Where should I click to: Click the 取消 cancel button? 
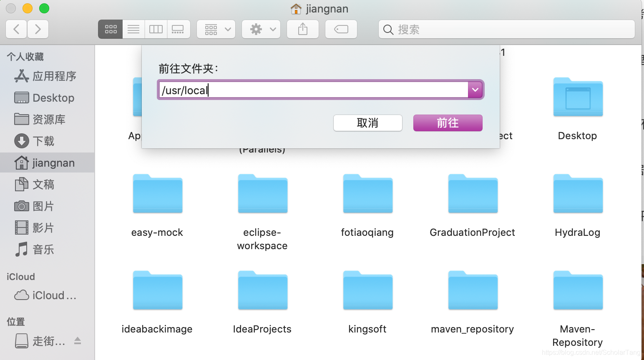(x=368, y=123)
